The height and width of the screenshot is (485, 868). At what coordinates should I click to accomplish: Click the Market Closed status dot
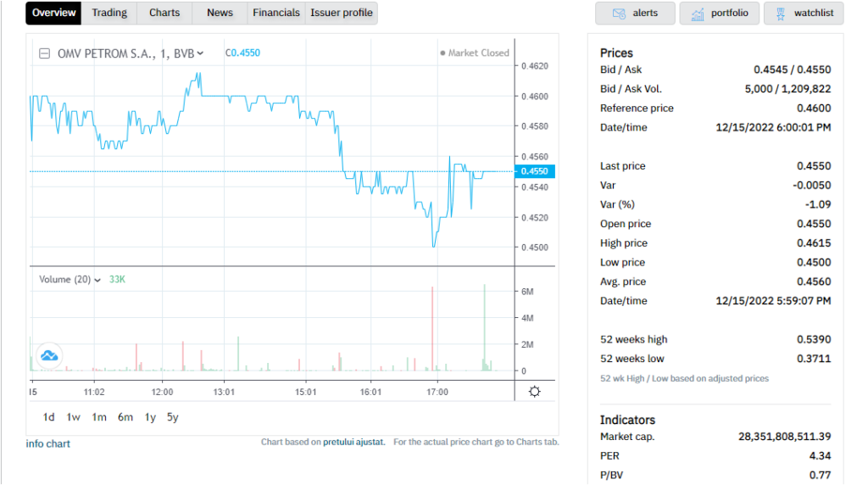[442, 53]
